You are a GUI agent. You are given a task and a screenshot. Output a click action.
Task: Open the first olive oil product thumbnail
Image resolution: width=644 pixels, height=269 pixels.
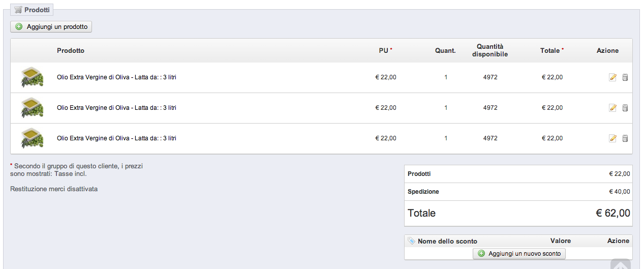[32, 77]
